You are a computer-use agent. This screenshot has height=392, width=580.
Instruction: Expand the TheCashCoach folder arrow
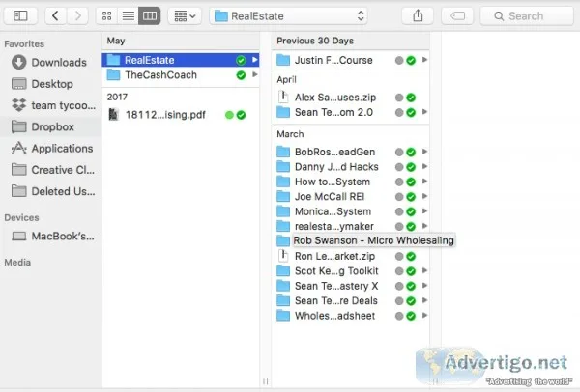point(255,74)
